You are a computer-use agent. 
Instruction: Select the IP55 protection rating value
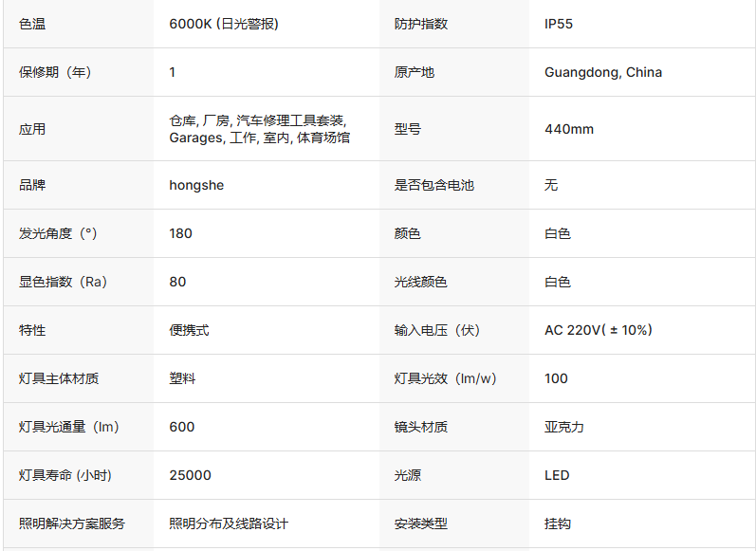click(x=559, y=24)
